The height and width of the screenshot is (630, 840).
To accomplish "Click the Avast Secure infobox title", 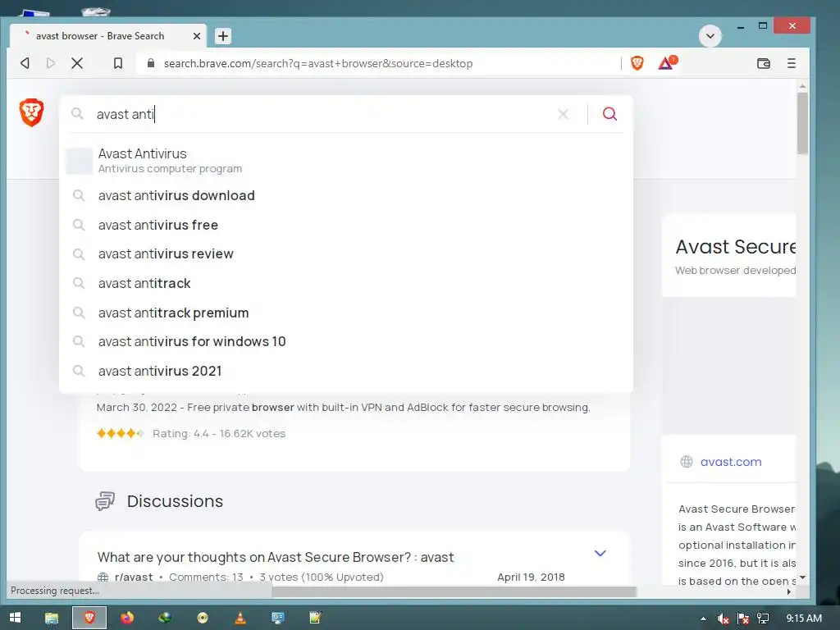I will click(736, 247).
